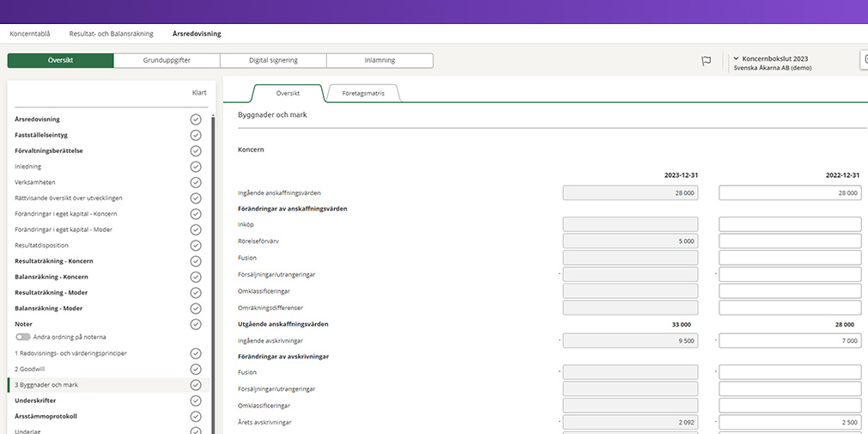Switch to the green Översikt step tab
868x434 pixels.
click(x=61, y=60)
